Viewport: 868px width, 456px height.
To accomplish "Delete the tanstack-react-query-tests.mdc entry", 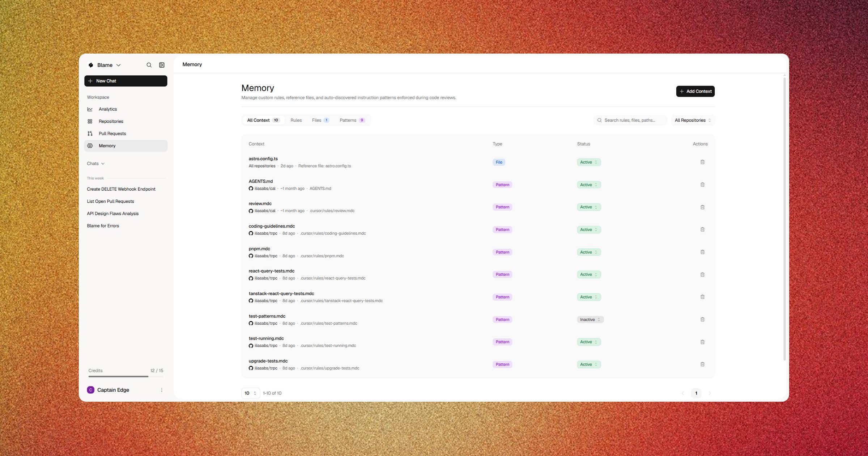I will [702, 297].
